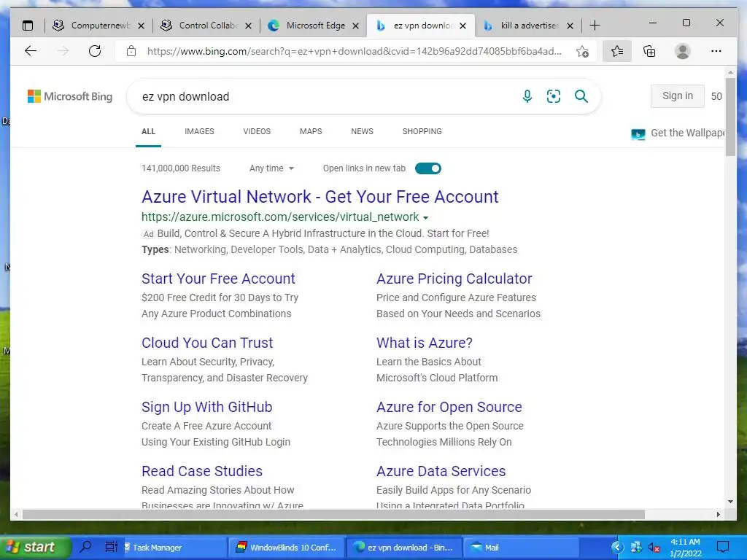747x560 pixels.
Task: Open Start Your Free Account link
Action: pyautogui.click(x=218, y=279)
